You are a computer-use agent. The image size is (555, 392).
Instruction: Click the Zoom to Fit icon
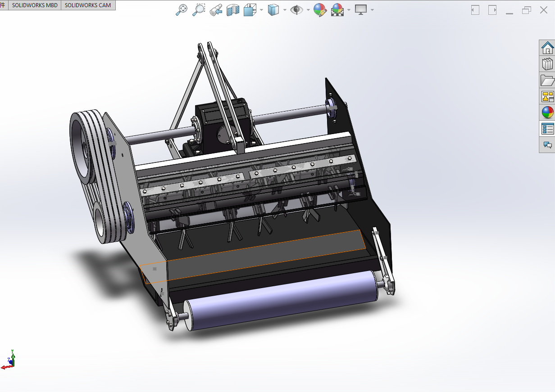[181, 10]
